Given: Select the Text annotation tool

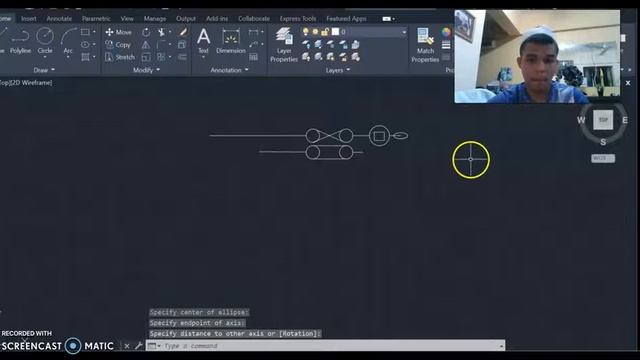Looking at the screenshot, I should [203, 41].
